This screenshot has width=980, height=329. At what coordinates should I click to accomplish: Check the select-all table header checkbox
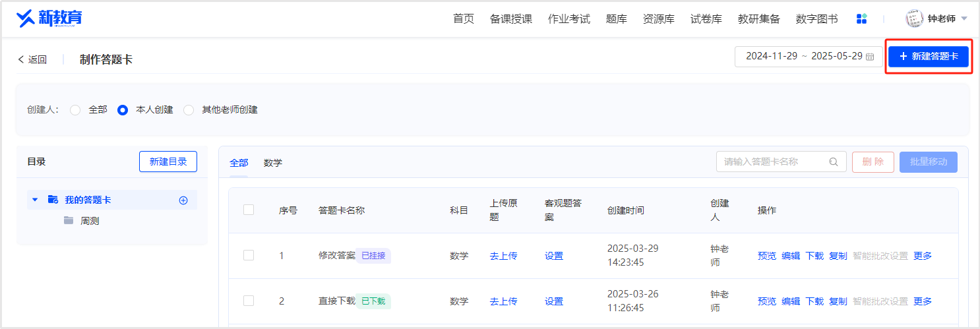(249, 210)
